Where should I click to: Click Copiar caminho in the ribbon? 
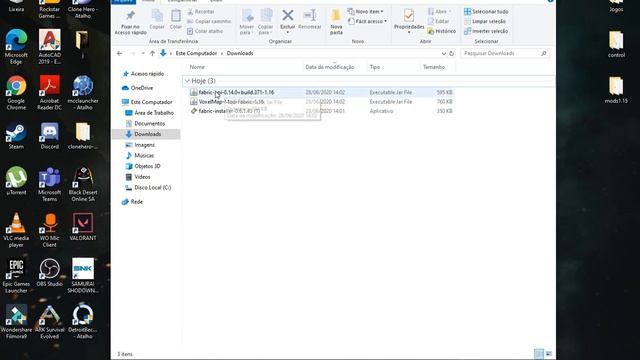pyautogui.click(x=209, y=21)
